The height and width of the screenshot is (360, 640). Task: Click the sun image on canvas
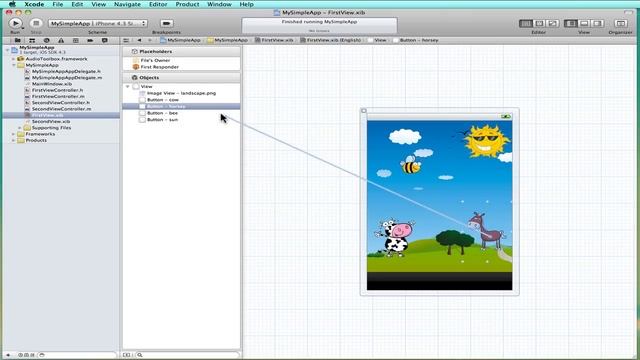click(x=486, y=141)
